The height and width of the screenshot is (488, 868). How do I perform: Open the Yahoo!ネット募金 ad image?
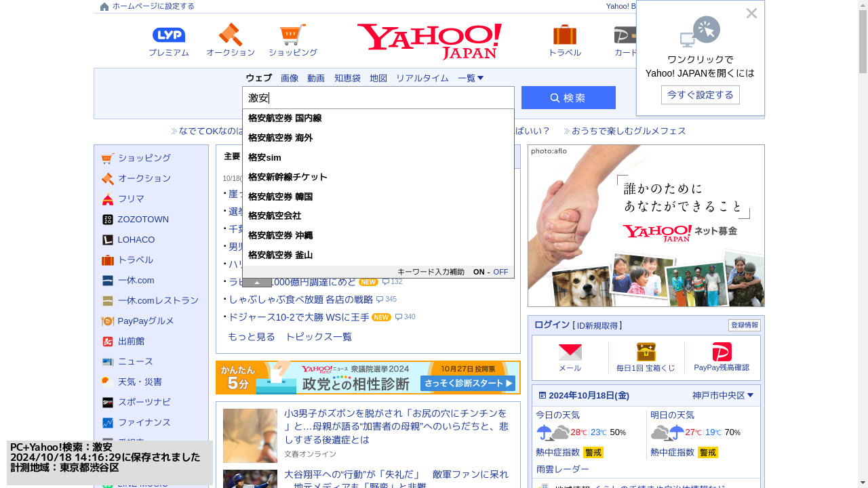(x=646, y=226)
